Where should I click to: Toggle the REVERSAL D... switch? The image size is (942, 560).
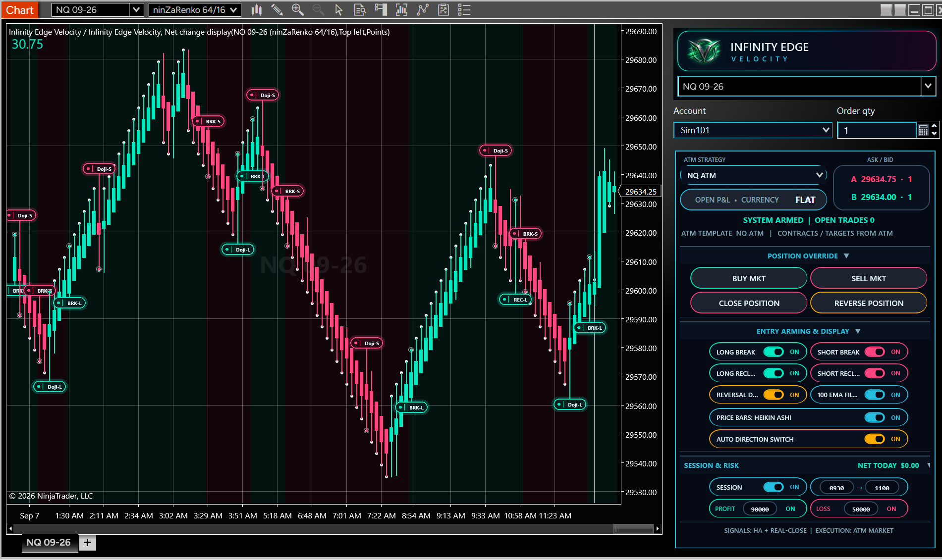click(773, 395)
